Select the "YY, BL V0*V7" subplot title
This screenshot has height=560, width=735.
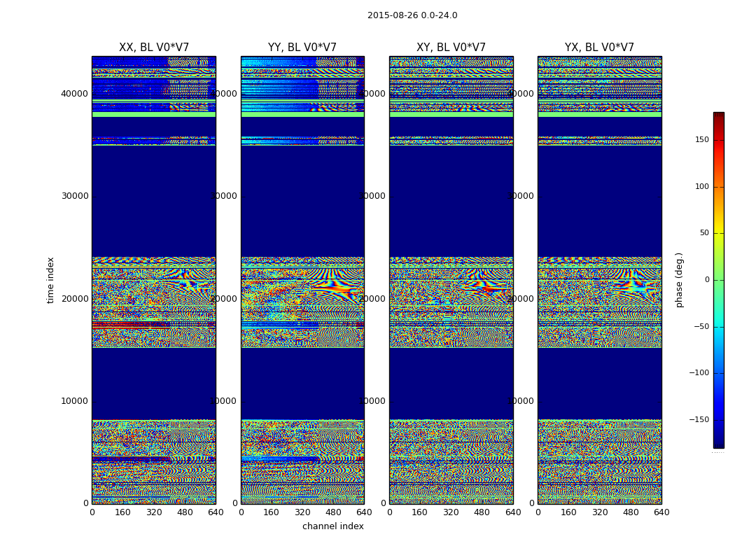(x=302, y=48)
